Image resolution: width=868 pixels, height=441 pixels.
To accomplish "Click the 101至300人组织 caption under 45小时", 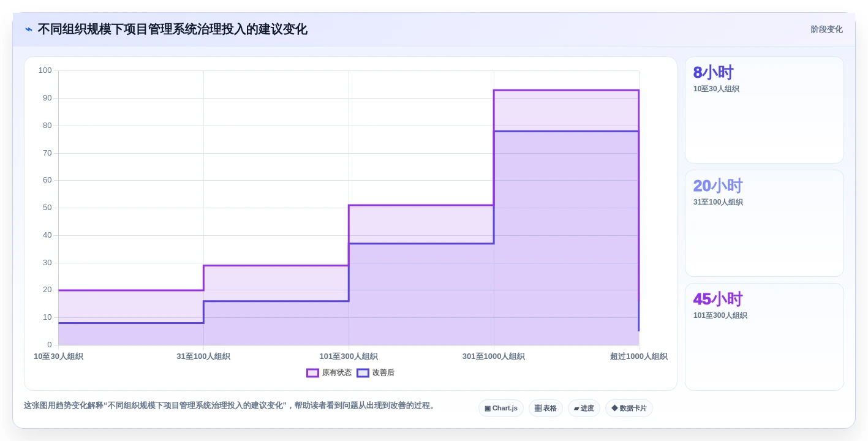I will click(720, 315).
